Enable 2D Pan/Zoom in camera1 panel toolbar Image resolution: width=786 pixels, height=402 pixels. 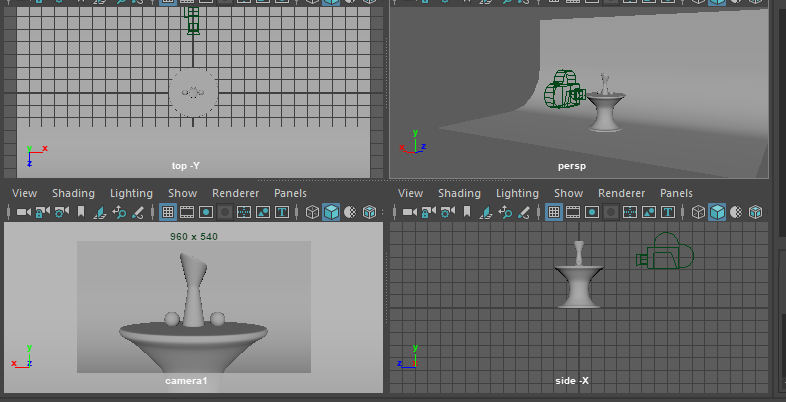pos(119,212)
